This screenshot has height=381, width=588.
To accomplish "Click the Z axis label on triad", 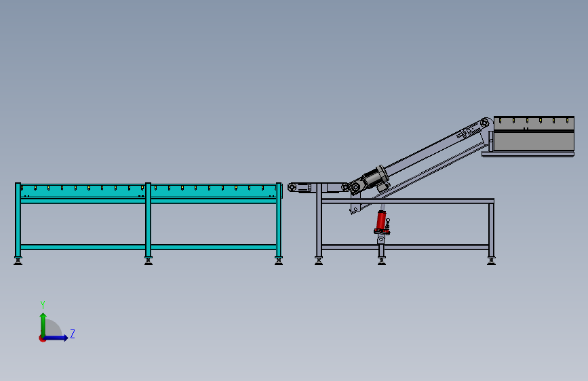I will tap(73, 334).
